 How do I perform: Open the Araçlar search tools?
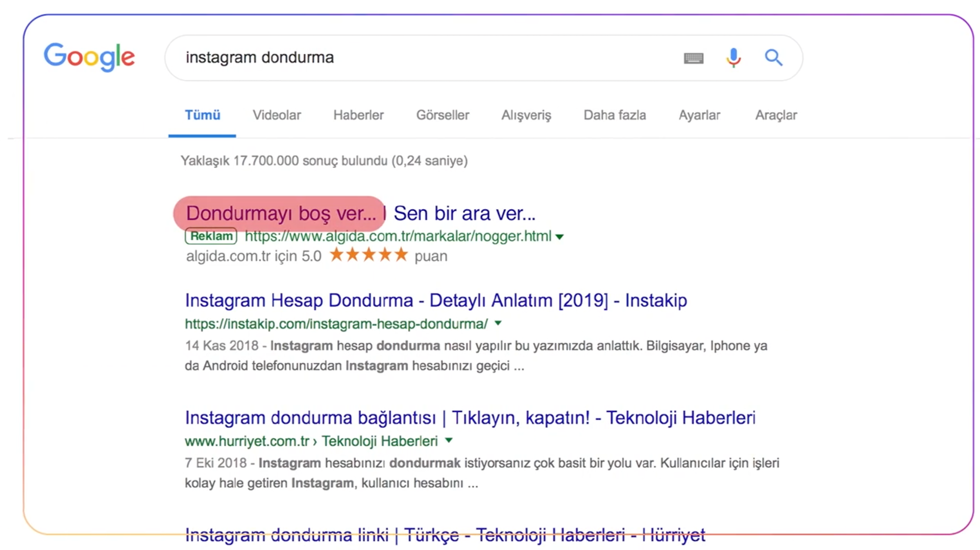click(776, 115)
